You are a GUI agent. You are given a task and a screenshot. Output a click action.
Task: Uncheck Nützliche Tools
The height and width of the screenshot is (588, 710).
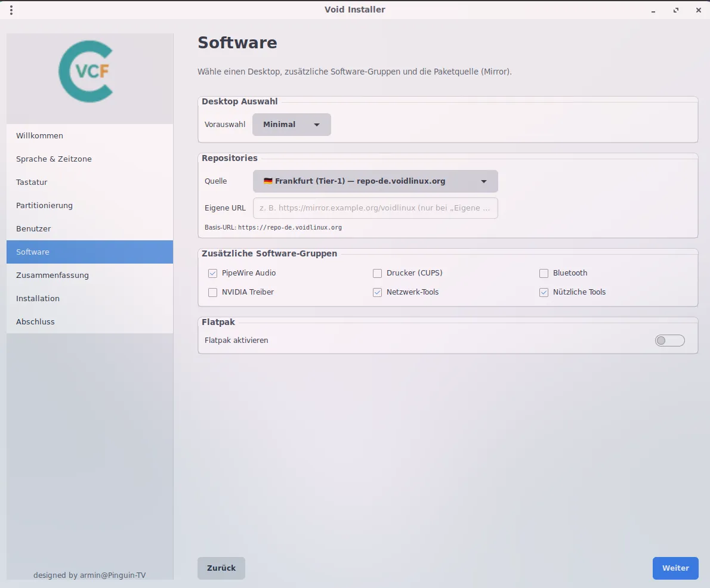[x=544, y=292]
